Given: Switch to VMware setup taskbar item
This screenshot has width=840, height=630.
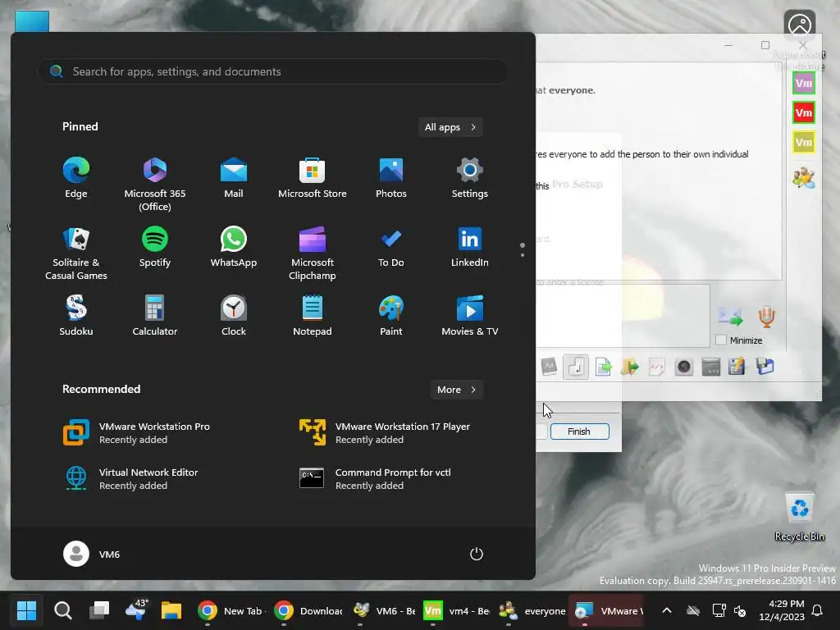Looking at the screenshot, I should [608, 610].
